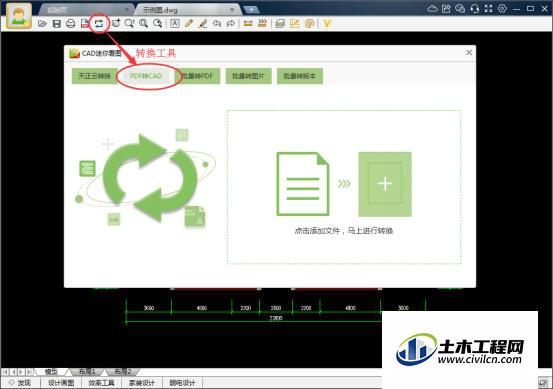Click the green plus add-file box
553x389 pixels.
[385, 184]
